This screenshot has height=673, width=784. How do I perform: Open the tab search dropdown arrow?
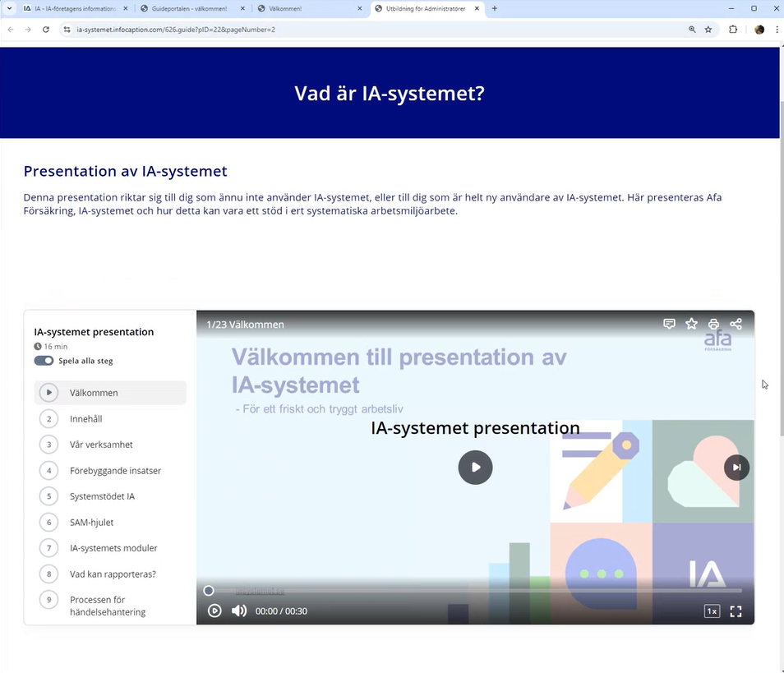pyautogui.click(x=9, y=8)
